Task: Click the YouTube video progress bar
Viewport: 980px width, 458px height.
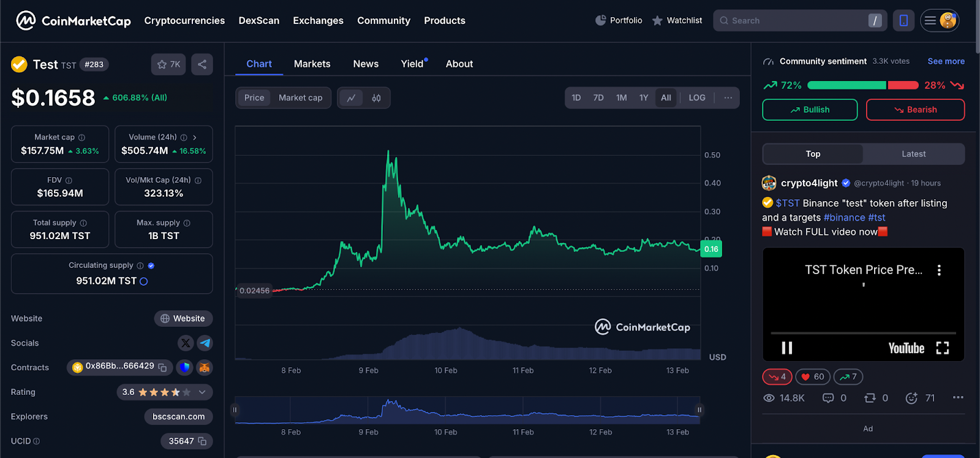Action: (863, 333)
